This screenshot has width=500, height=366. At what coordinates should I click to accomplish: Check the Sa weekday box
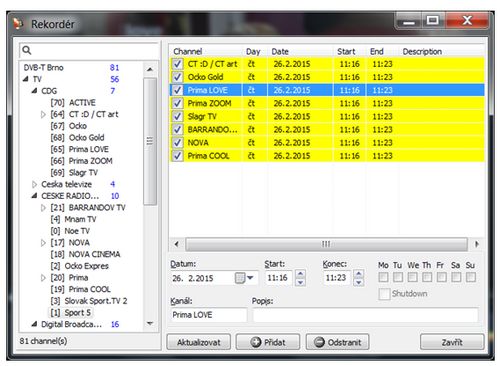click(x=456, y=277)
